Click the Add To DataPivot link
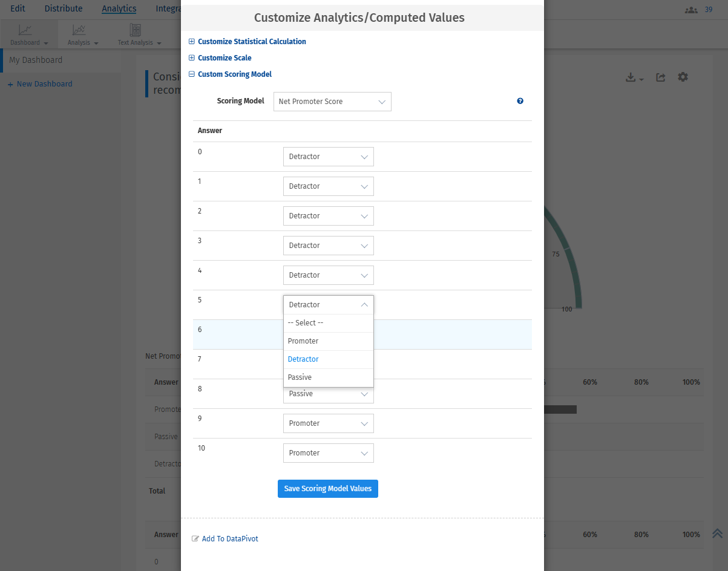The image size is (728, 571). pos(229,539)
